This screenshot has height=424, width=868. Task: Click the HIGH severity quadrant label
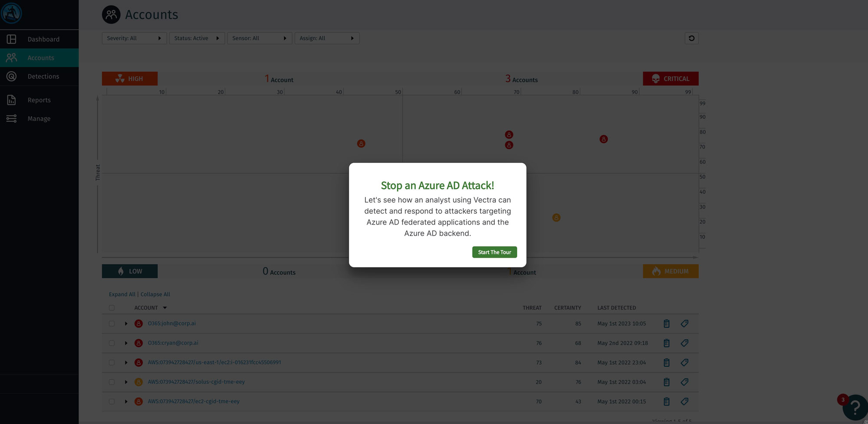point(130,78)
